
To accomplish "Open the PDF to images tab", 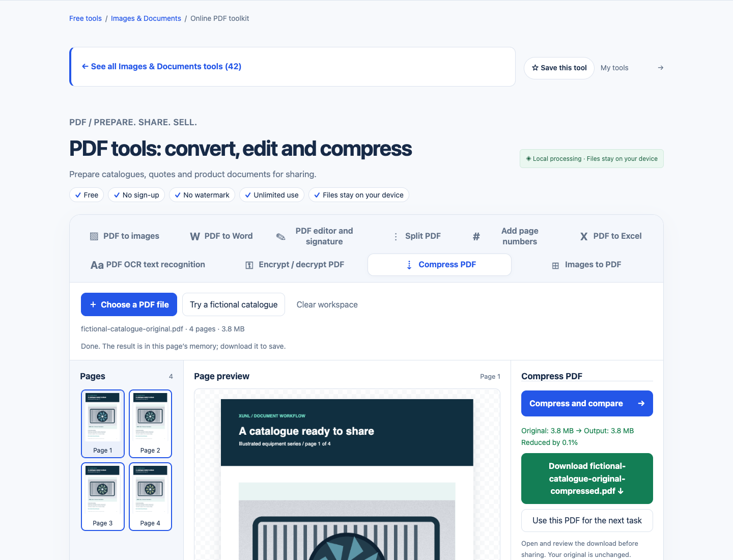I will tap(125, 236).
